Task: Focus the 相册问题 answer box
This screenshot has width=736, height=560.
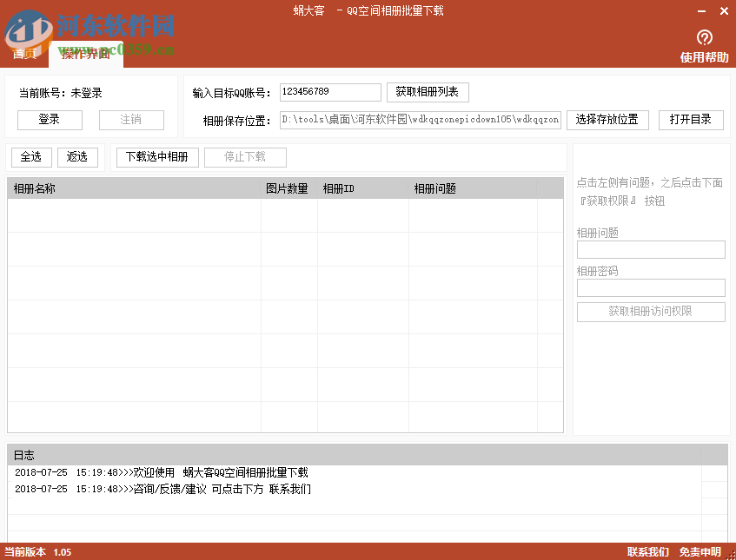Action: point(650,249)
